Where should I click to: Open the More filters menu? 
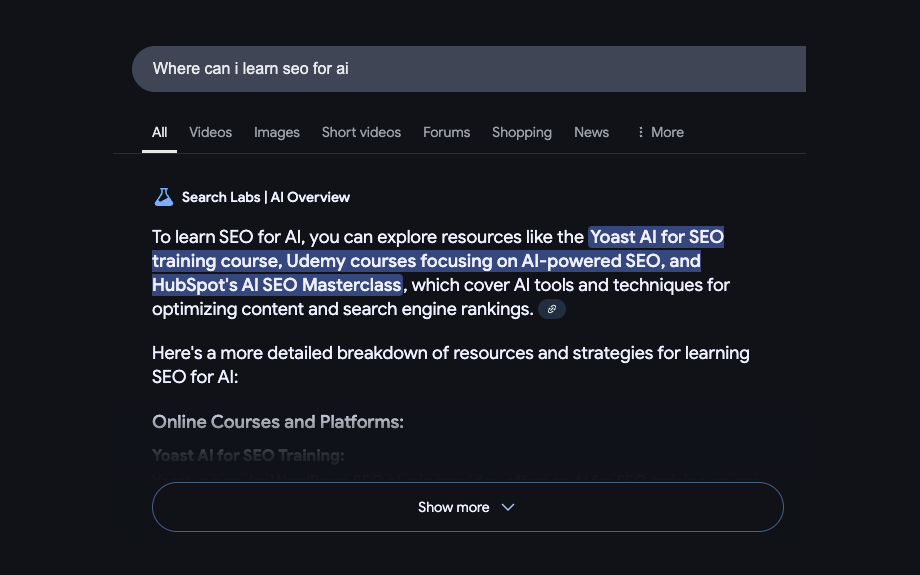tap(660, 133)
